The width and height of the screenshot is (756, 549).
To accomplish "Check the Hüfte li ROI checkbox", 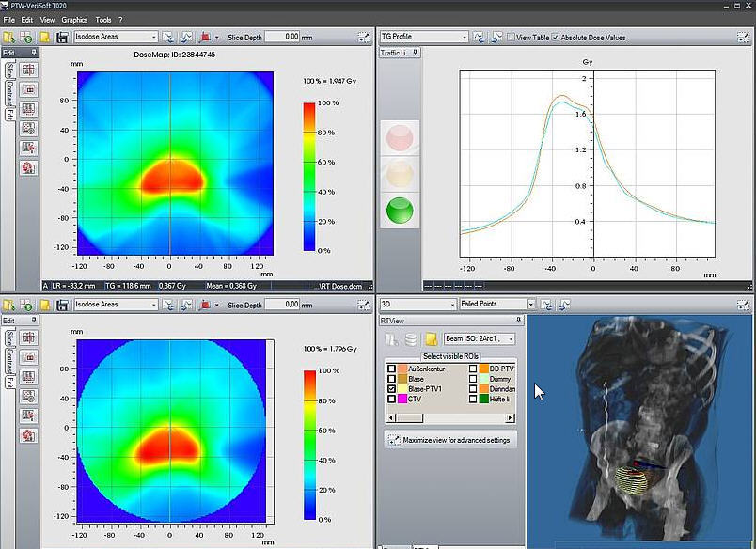I will (473, 400).
